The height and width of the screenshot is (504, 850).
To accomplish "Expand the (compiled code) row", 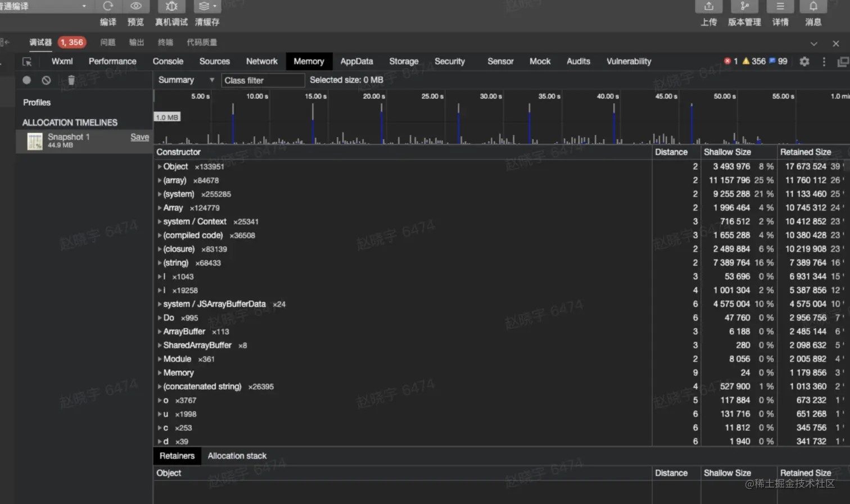I will 160,235.
